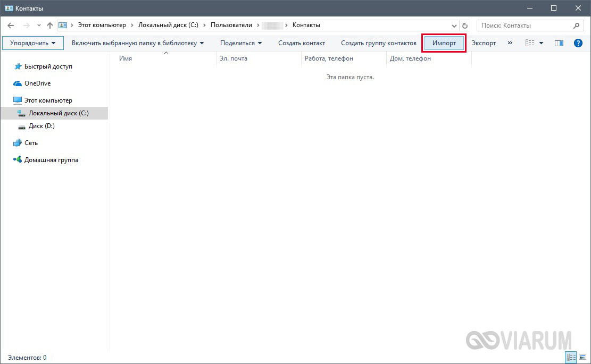The height and width of the screenshot is (364, 591).
Task: Refresh the Контакты folder view
Action: pos(465,25)
